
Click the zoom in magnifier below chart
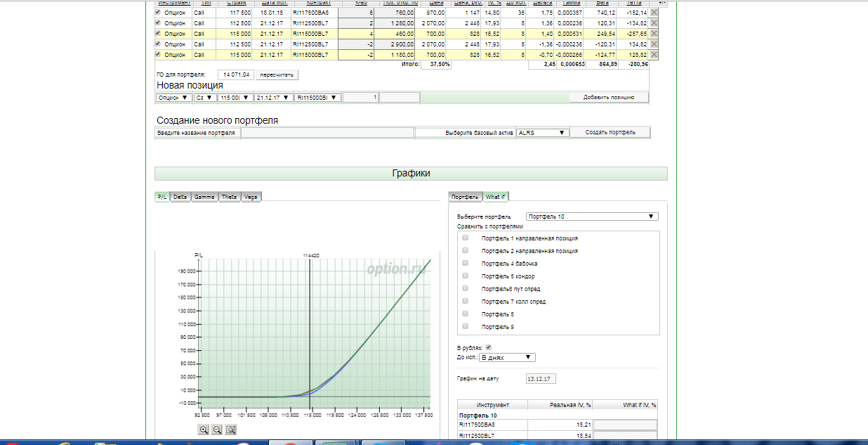pyautogui.click(x=204, y=430)
